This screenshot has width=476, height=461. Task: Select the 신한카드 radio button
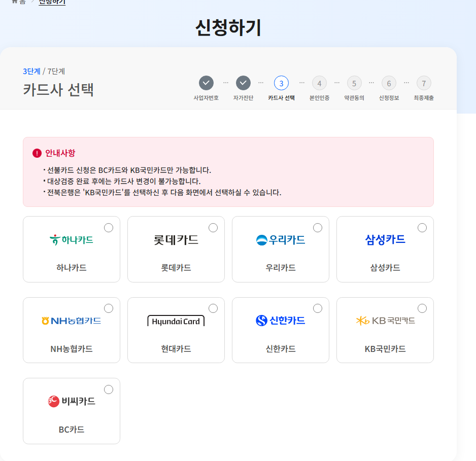point(318,308)
